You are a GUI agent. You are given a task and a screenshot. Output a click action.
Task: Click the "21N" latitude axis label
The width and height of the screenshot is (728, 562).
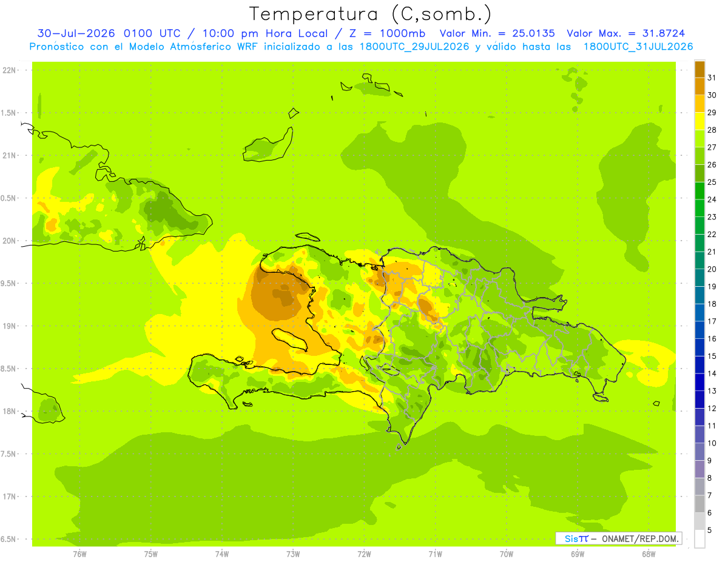[10, 156]
